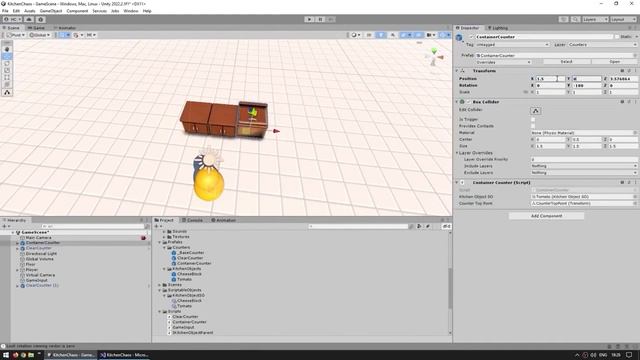Open the Layers dropdown in the top toolbar
640x360 pixels.
coord(595,19)
